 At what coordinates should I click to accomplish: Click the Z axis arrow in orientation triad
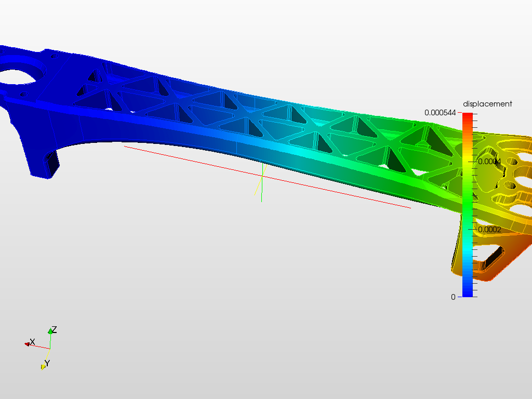[50, 331]
